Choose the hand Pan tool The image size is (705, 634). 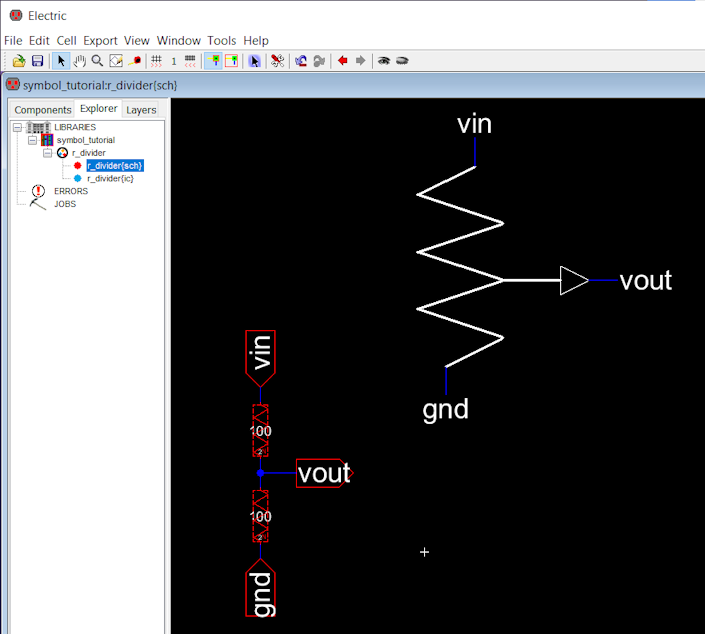click(x=80, y=61)
